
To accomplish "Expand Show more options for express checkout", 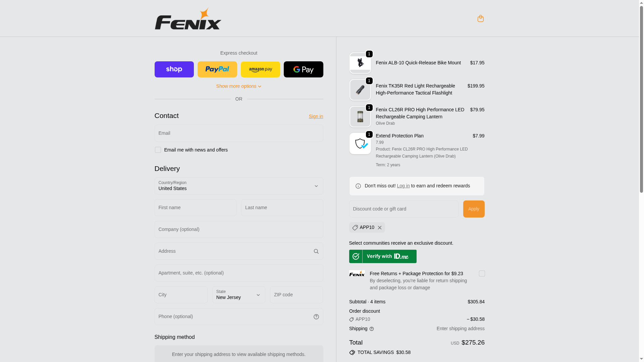I will 239,86.
